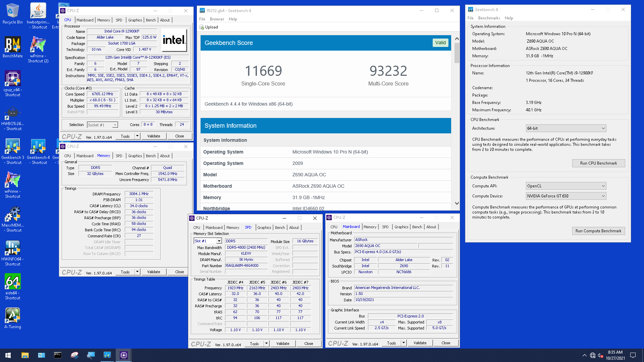Open the notification center icon
Screen dimensions: 644x362
[x=633, y=355]
